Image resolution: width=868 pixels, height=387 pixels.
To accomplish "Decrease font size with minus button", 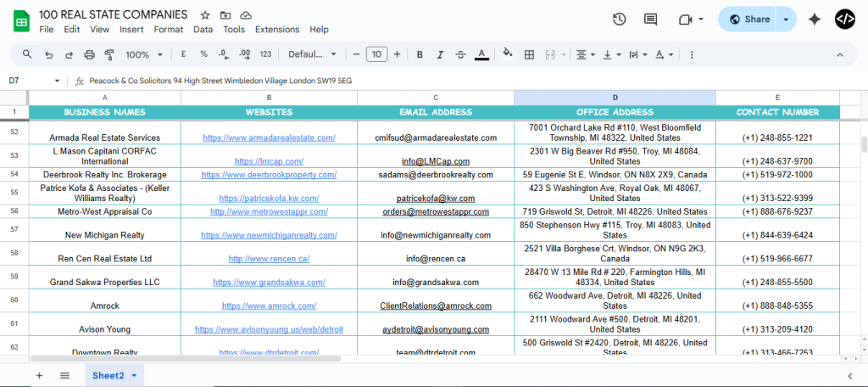I will click(x=357, y=54).
